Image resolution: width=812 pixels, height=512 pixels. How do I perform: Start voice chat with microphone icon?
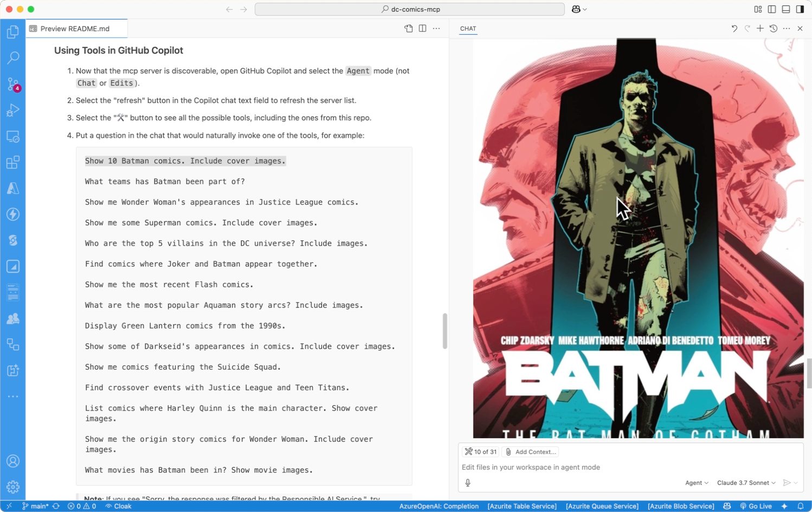tap(468, 483)
